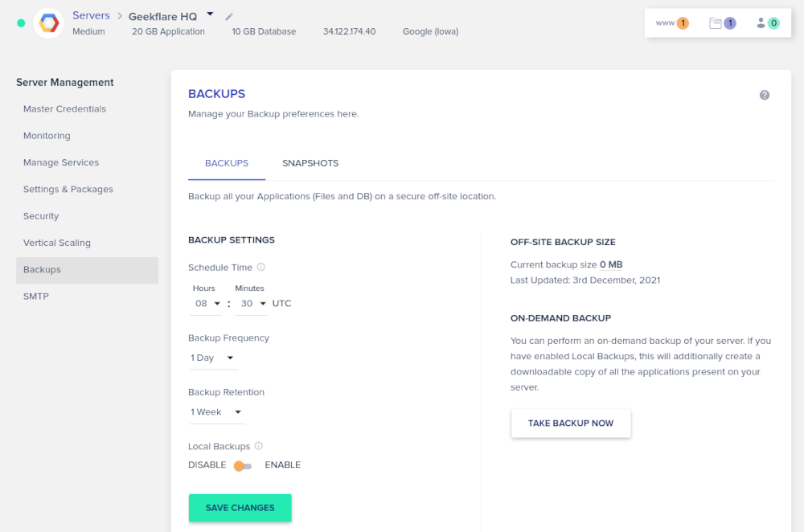Click the Take Backup Now button
Screen dimensions: 804x532
tap(571, 424)
